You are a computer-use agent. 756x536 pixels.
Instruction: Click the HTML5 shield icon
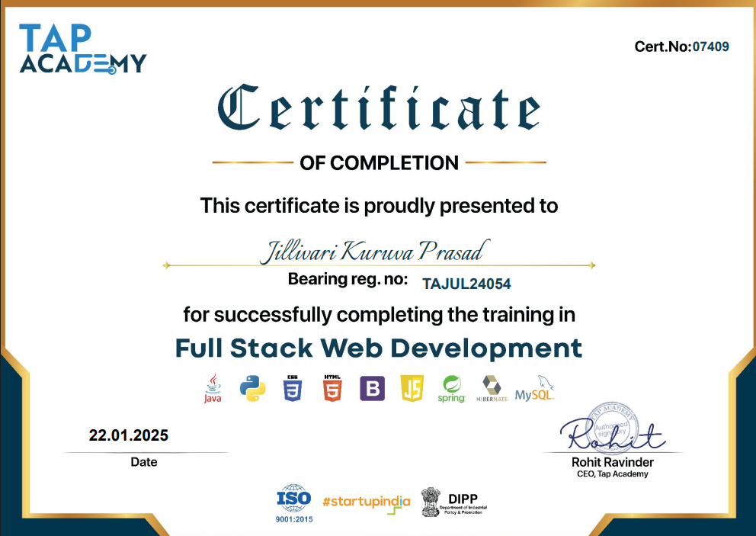click(x=331, y=389)
